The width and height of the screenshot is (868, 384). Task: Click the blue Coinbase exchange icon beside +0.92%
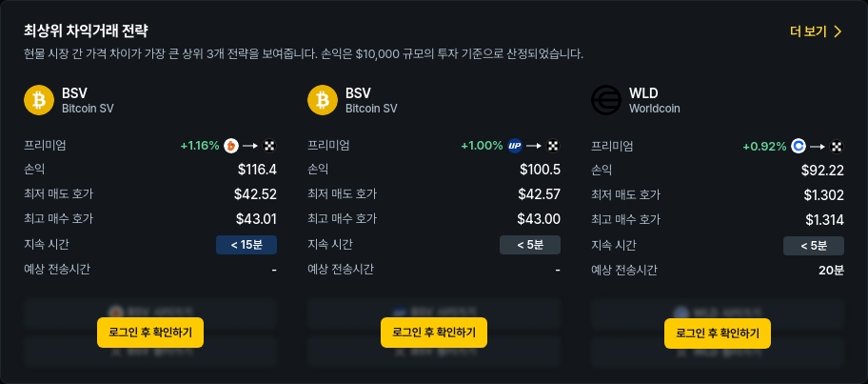pyautogui.click(x=799, y=147)
